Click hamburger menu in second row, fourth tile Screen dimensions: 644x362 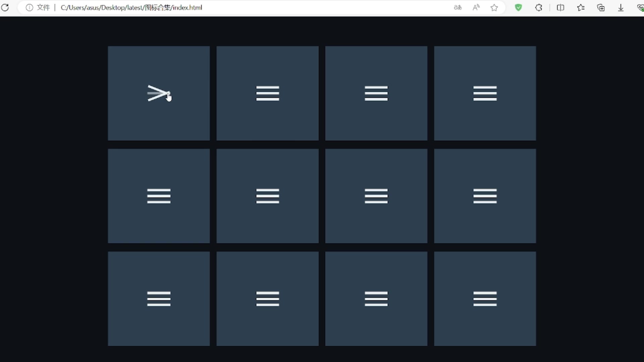tap(485, 196)
